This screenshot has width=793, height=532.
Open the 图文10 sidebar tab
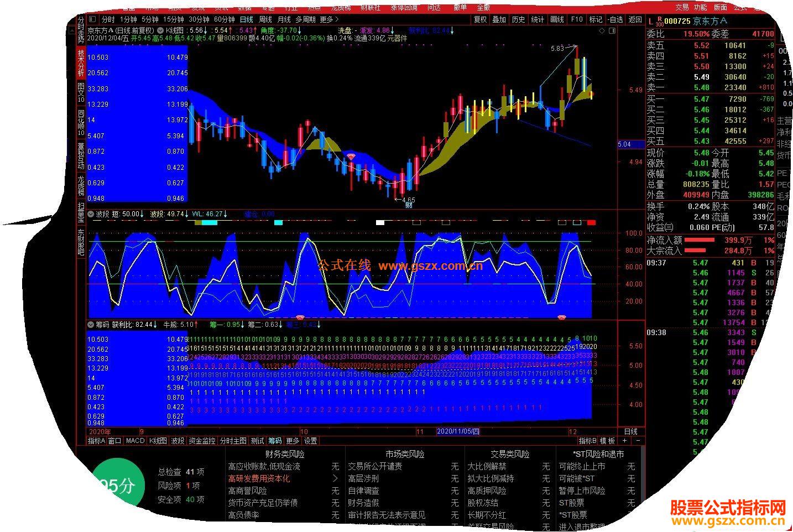(81, 92)
